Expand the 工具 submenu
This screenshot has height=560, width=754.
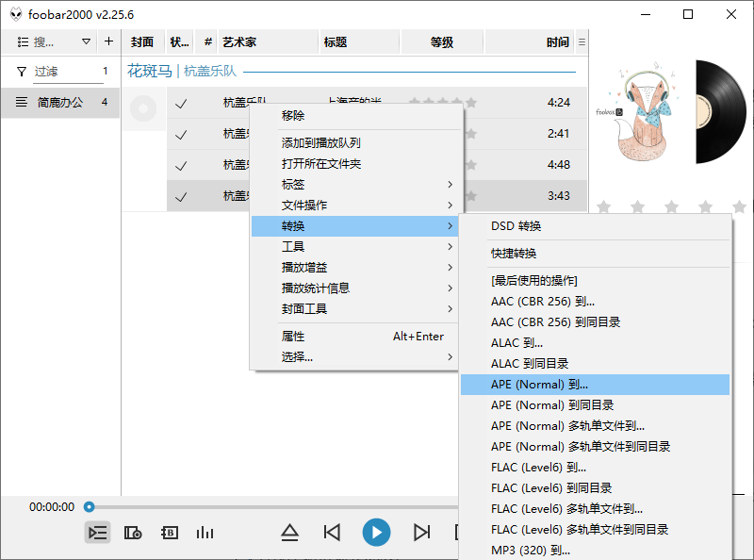(294, 246)
